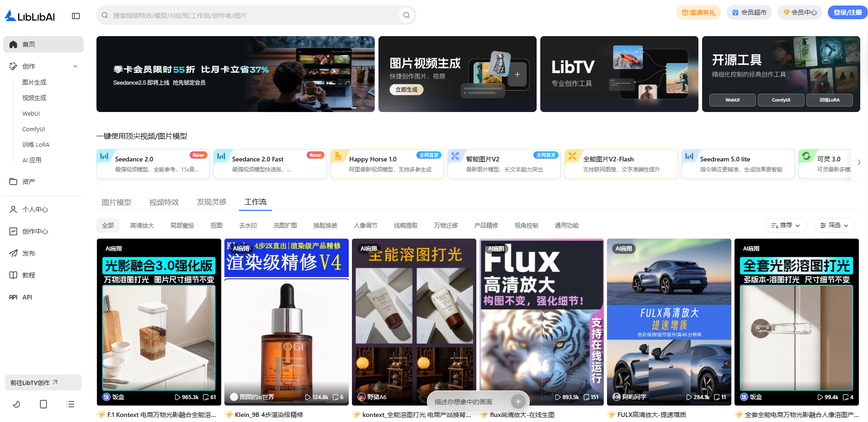Filter workflows by 换脸换装
This screenshot has height=422, width=868.
pyautogui.click(x=325, y=225)
